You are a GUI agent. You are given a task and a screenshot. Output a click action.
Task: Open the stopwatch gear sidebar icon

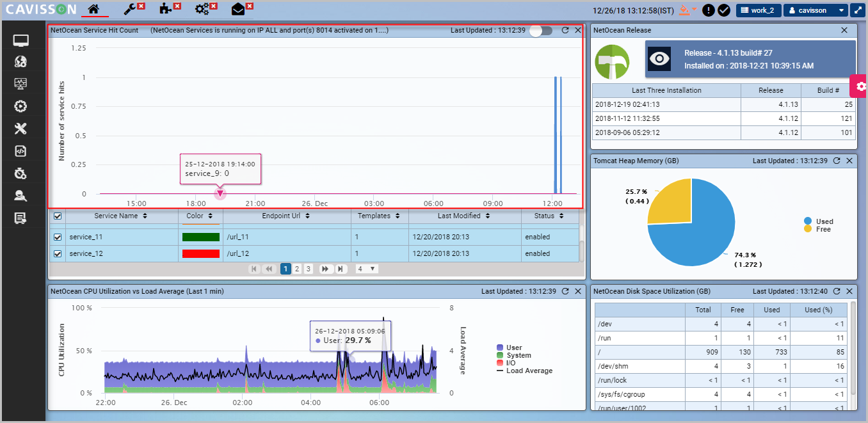(21, 173)
